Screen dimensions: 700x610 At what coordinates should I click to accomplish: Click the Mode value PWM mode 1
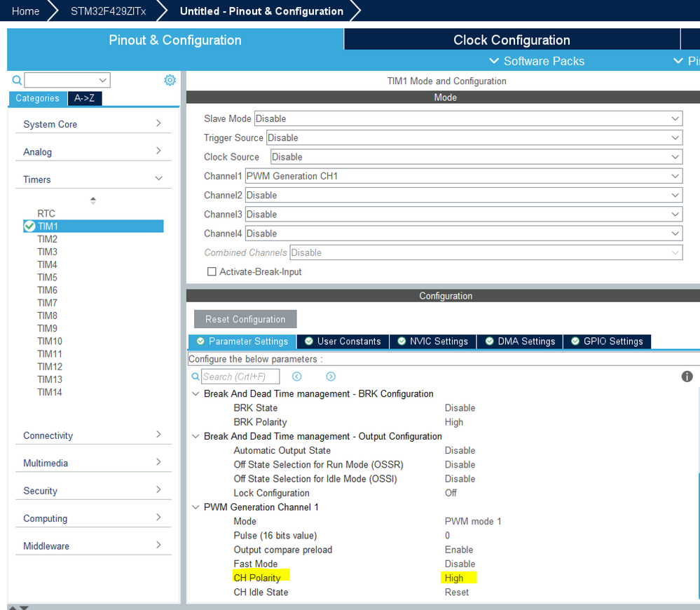tap(473, 522)
